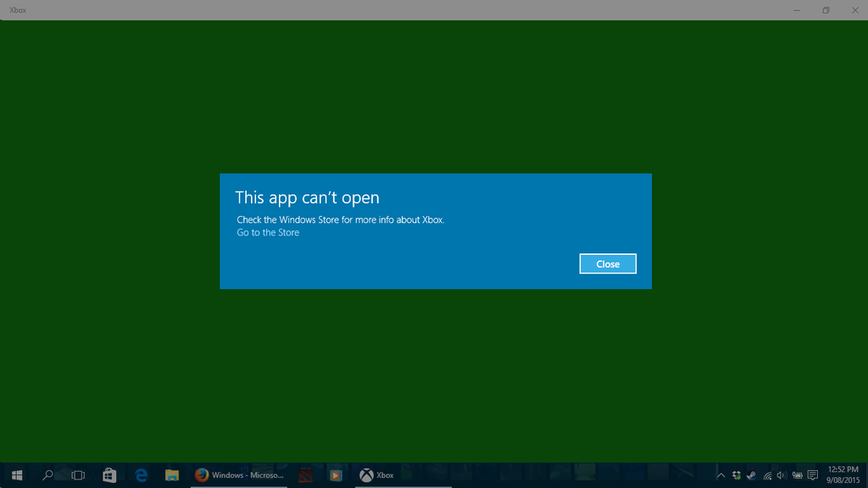Open the Action Center notifications
This screenshot has width=868, height=488.
(x=813, y=475)
